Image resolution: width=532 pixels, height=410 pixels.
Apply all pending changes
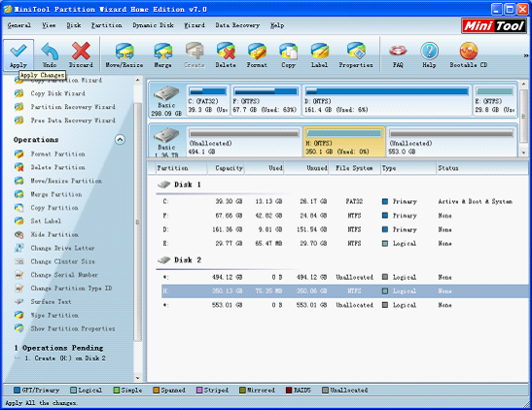[x=18, y=54]
